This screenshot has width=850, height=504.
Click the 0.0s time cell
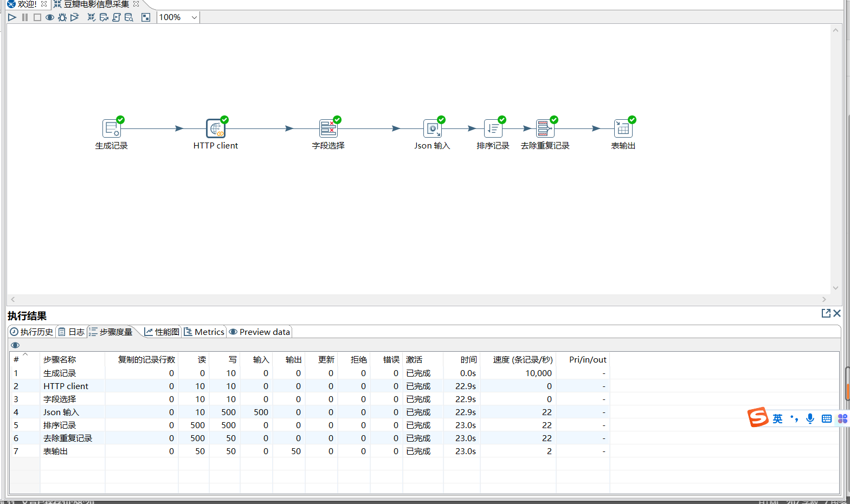tap(461, 373)
